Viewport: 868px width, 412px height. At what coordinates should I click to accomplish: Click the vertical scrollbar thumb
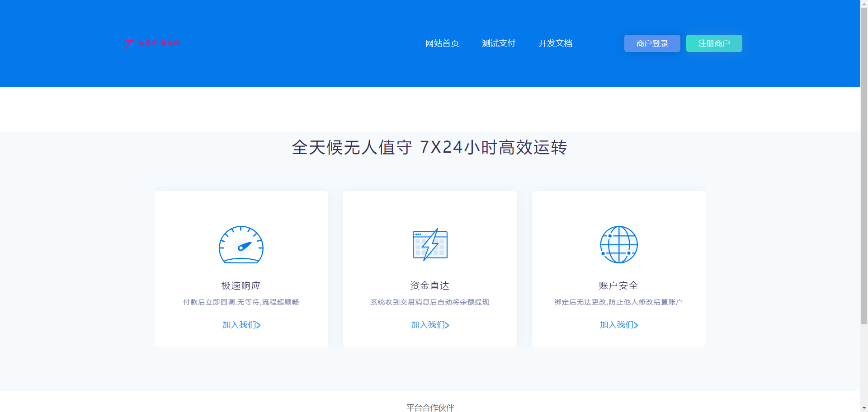click(x=864, y=163)
